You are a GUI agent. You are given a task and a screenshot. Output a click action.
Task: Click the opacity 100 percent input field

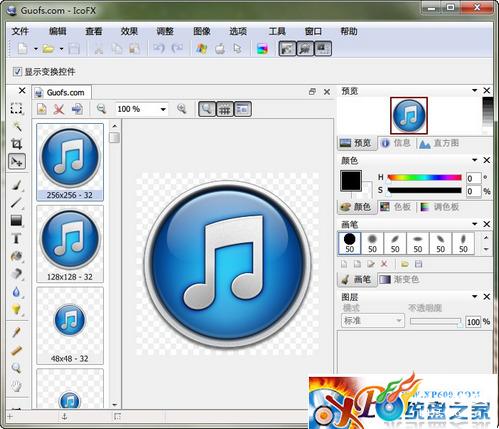tap(473, 322)
